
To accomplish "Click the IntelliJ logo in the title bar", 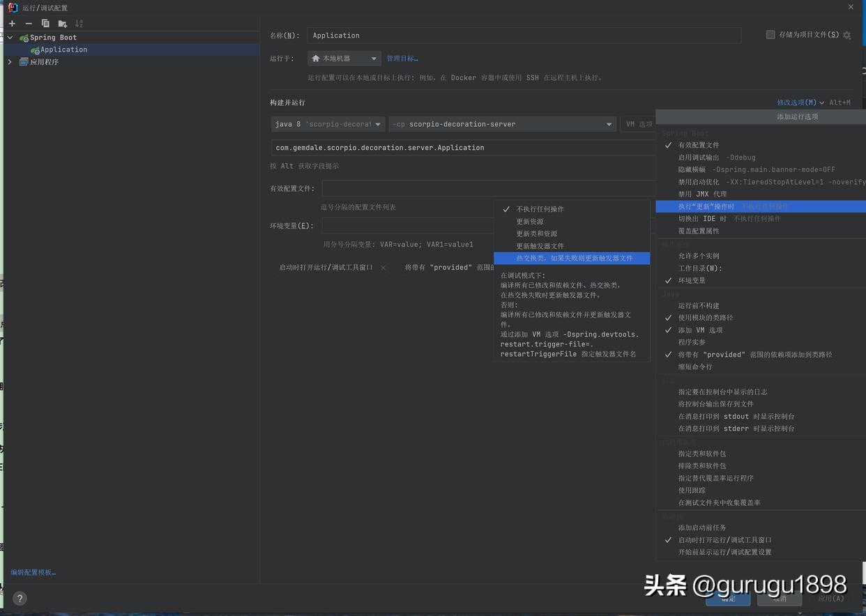I will tap(11, 8).
